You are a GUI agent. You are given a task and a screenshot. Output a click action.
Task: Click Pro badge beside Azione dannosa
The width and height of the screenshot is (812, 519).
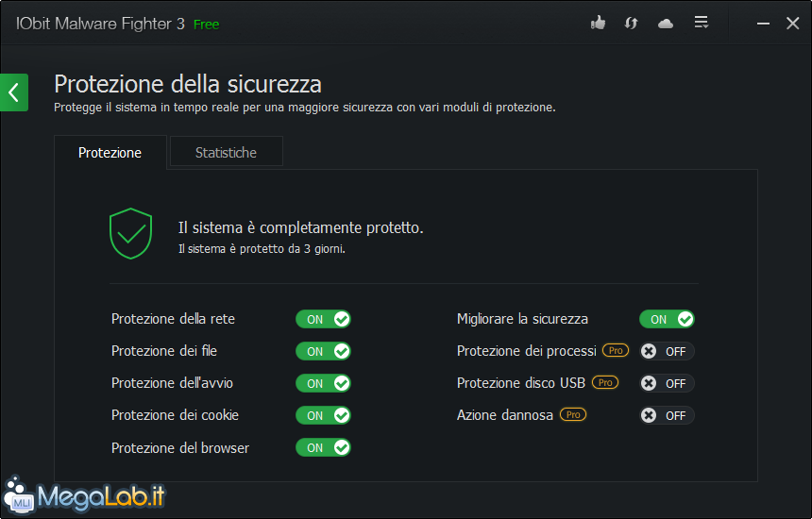pyautogui.click(x=573, y=414)
